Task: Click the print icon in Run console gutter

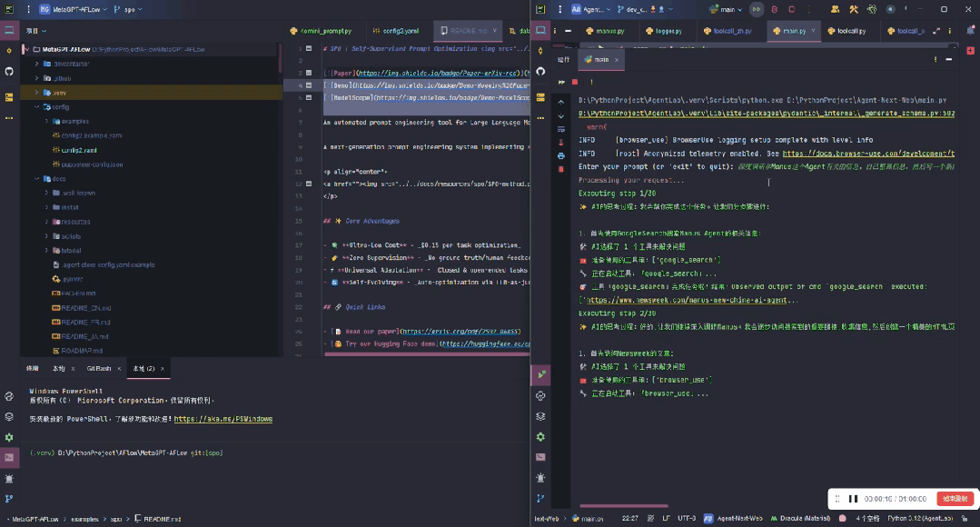Action: tap(561, 155)
